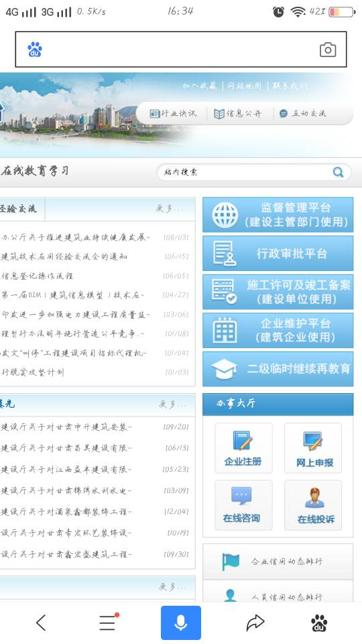Open the 互动交流 nav item
Viewport: 362px width, 644px height.
(x=302, y=113)
